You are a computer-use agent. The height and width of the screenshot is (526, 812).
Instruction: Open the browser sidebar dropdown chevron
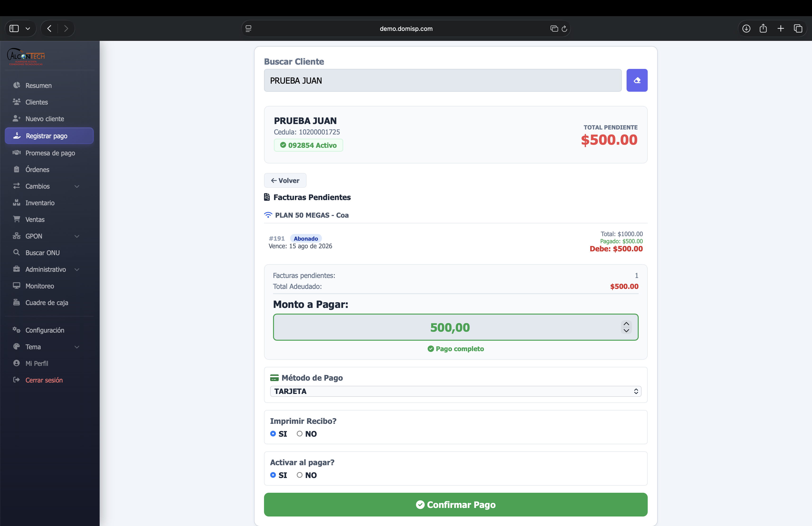point(28,29)
